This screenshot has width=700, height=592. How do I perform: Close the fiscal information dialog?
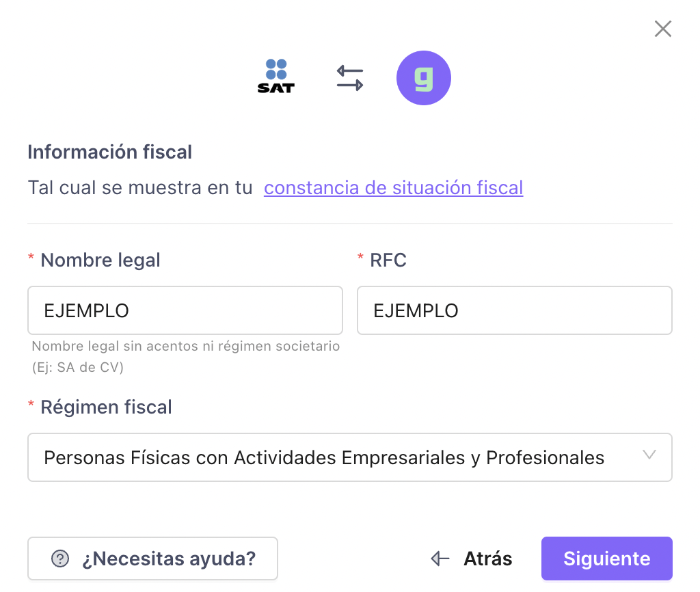(x=663, y=29)
